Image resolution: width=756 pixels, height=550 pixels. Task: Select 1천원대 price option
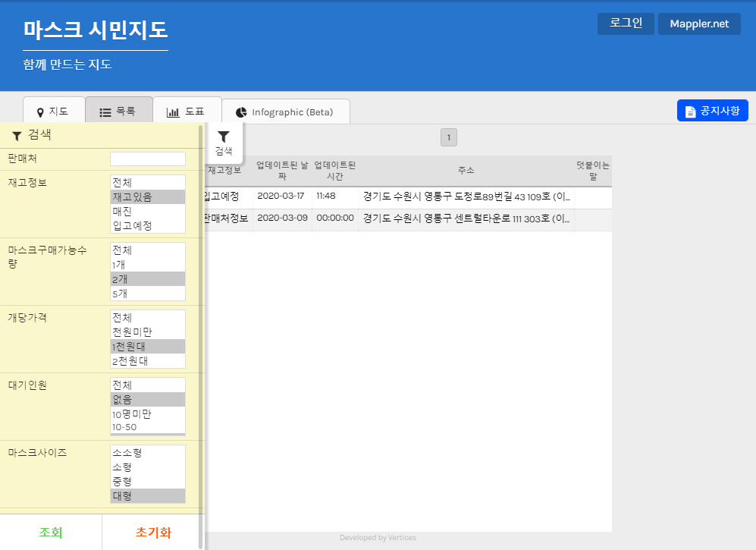148,347
